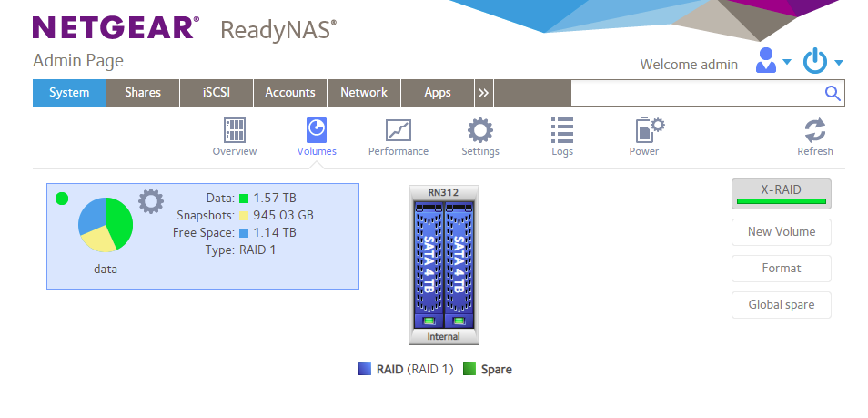
Task: Select the Volumes pie chart icon
Action: pos(317,131)
